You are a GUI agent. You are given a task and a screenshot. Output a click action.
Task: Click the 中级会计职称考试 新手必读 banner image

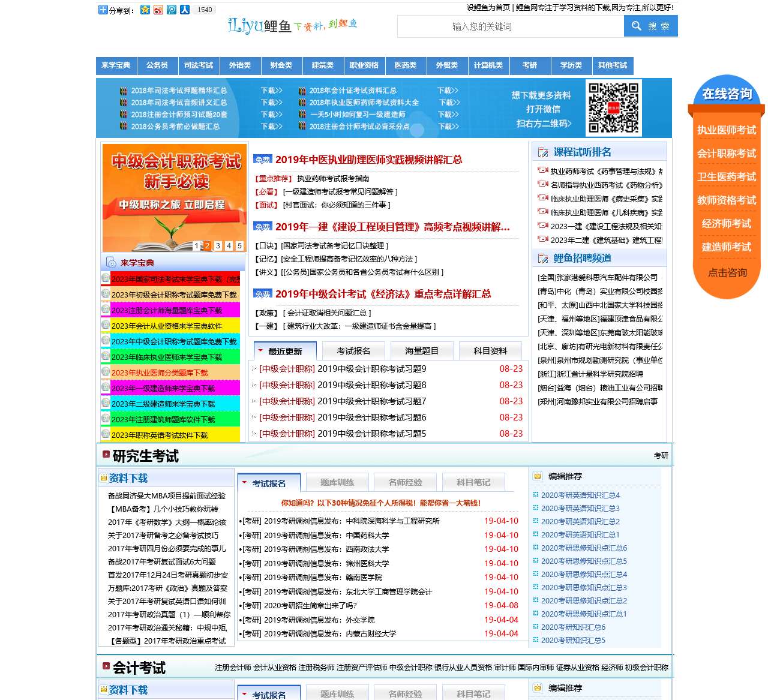(x=175, y=197)
